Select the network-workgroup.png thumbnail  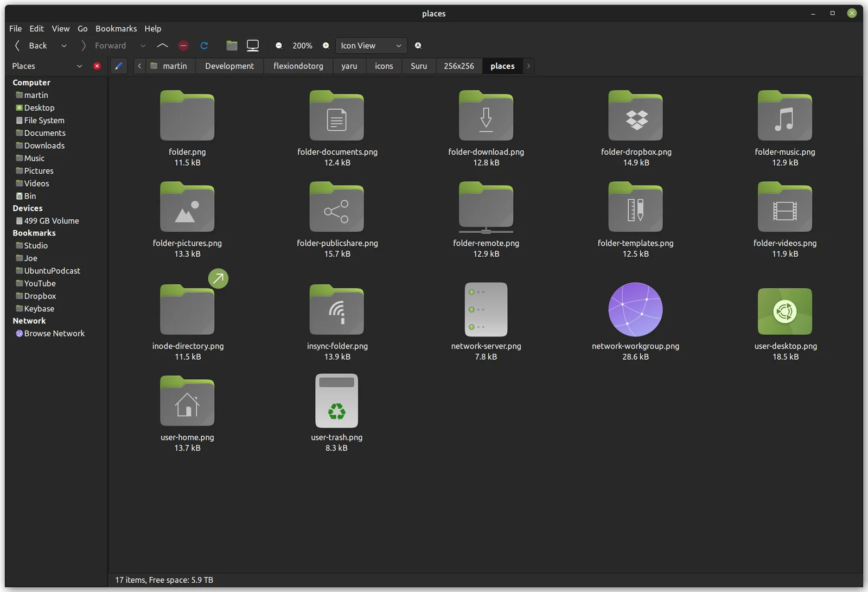(635, 310)
